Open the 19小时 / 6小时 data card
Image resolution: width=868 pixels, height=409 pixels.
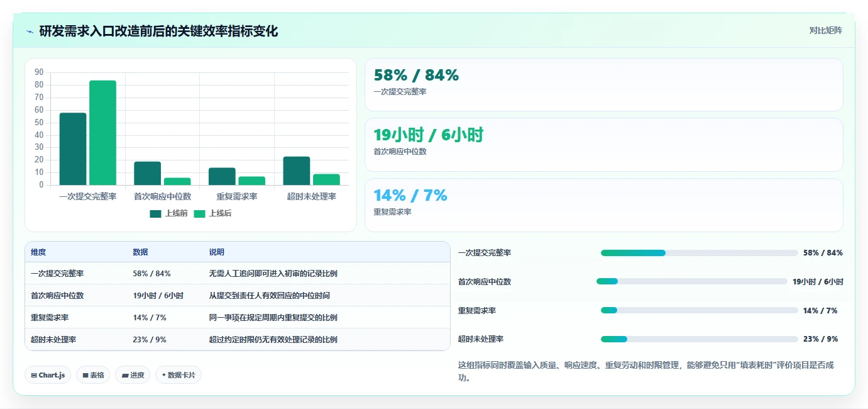click(x=604, y=145)
